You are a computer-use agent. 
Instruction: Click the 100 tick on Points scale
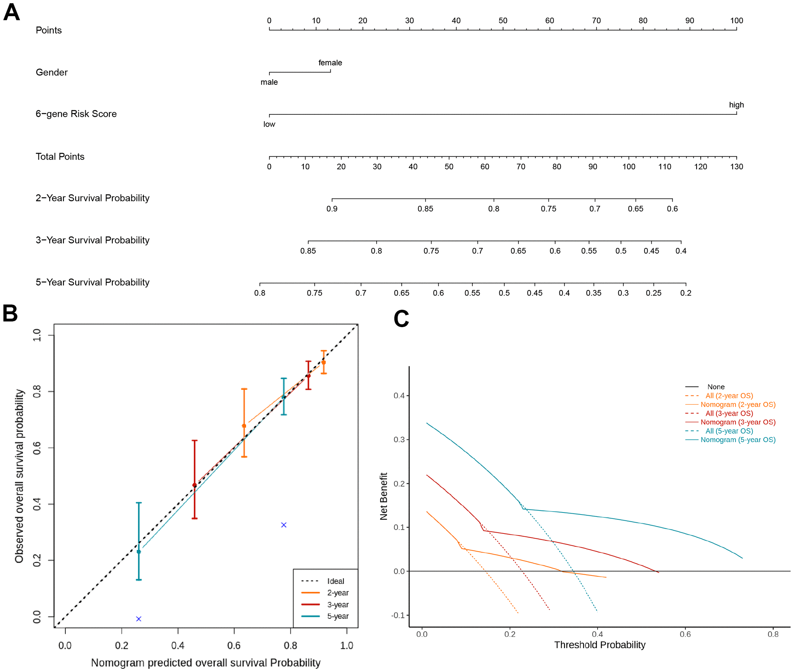[x=736, y=21]
